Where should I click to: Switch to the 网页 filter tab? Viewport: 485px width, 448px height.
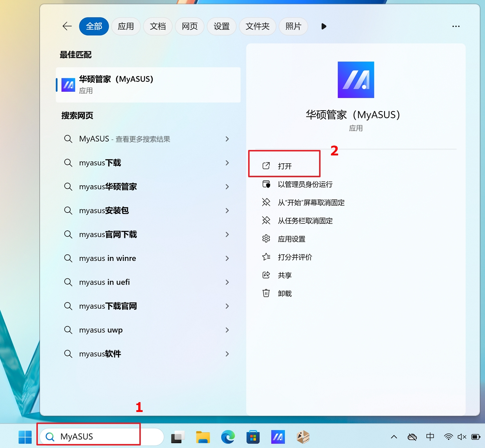190,26
